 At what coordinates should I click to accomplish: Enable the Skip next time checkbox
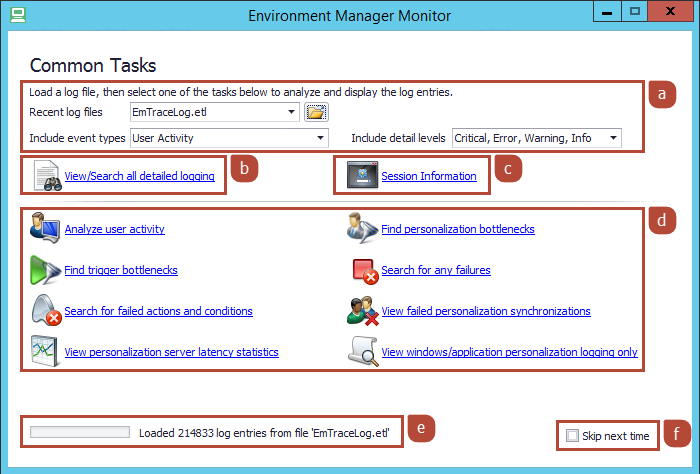(x=572, y=436)
